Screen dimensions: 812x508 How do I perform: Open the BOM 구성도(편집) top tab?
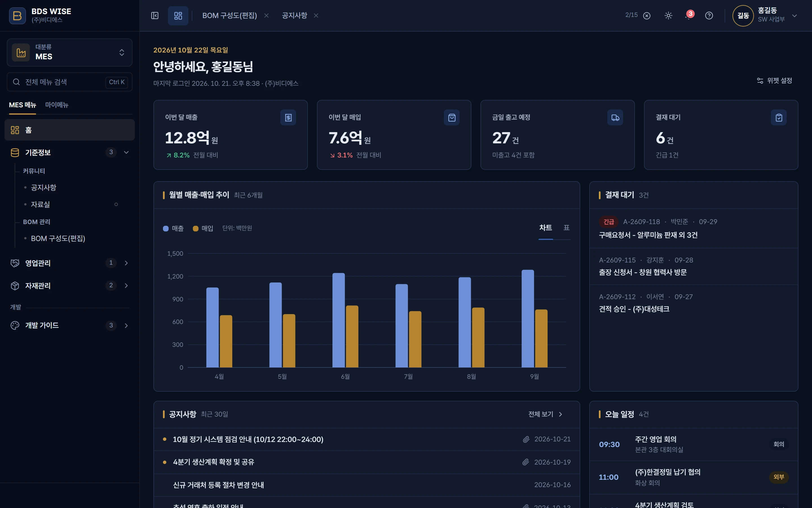click(230, 16)
